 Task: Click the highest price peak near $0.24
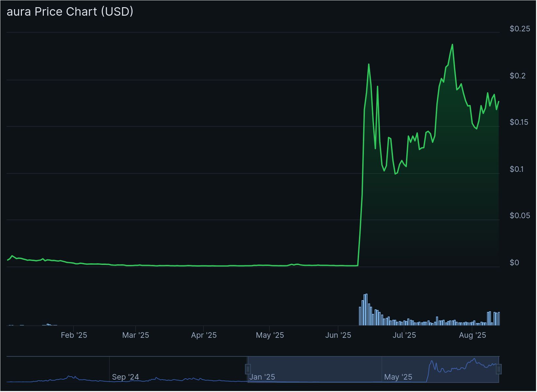click(452, 44)
